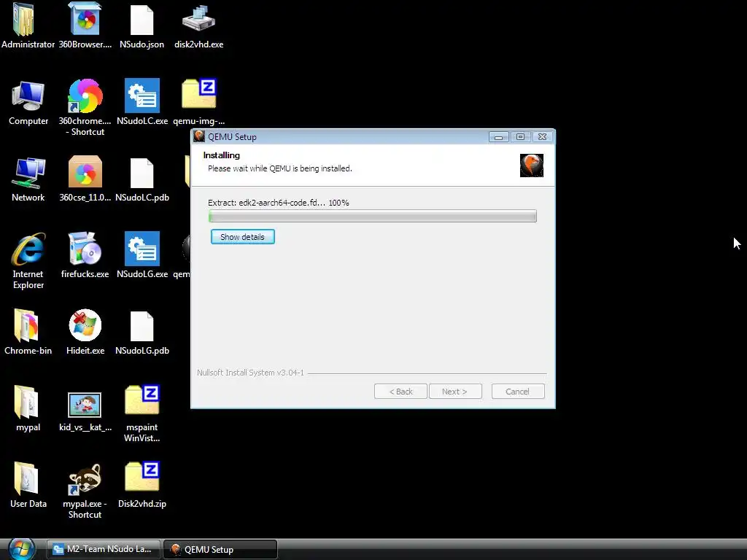747x560 pixels.
Task: Switch to M2-Team NSudo Launcher taskbar item
Action: point(104,549)
